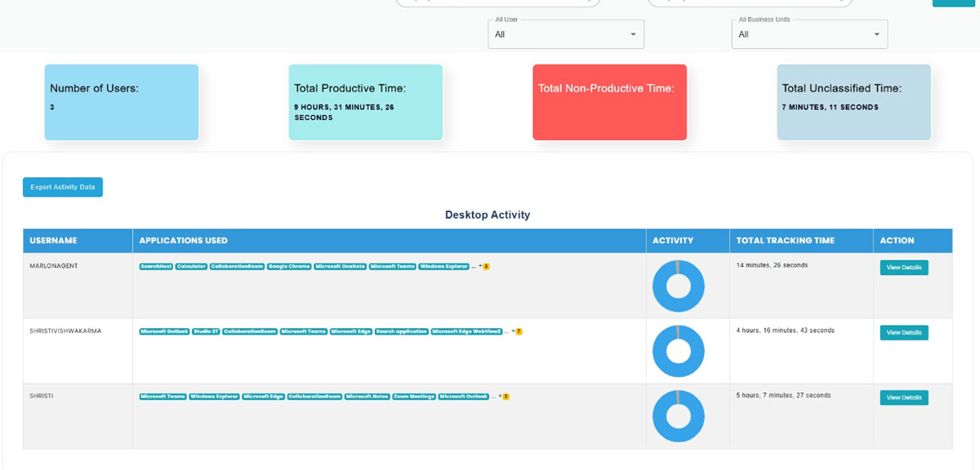Open the All User dropdown
980x470 pixels.
point(565,34)
